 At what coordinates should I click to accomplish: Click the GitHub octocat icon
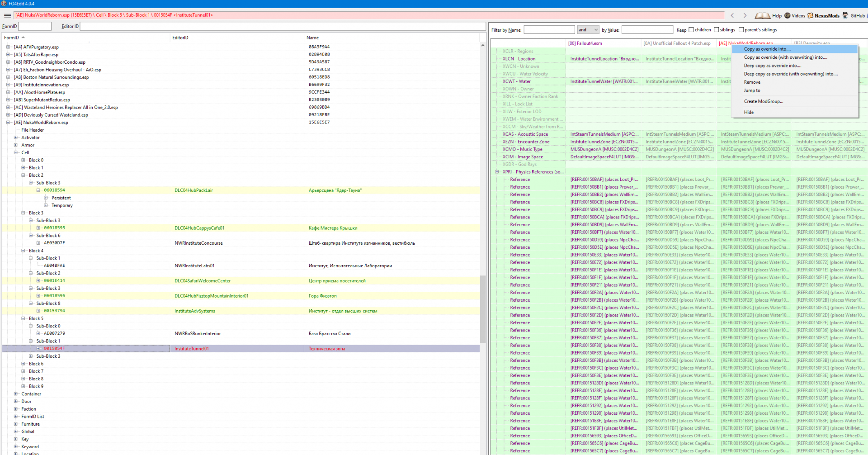pyautogui.click(x=845, y=15)
